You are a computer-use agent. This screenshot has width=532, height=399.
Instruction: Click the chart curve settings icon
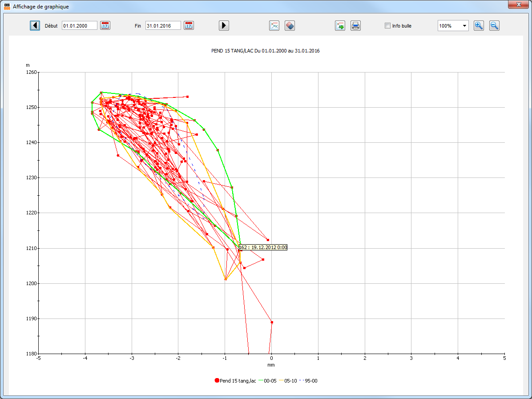pyautogui.click(x=274, y=26)
